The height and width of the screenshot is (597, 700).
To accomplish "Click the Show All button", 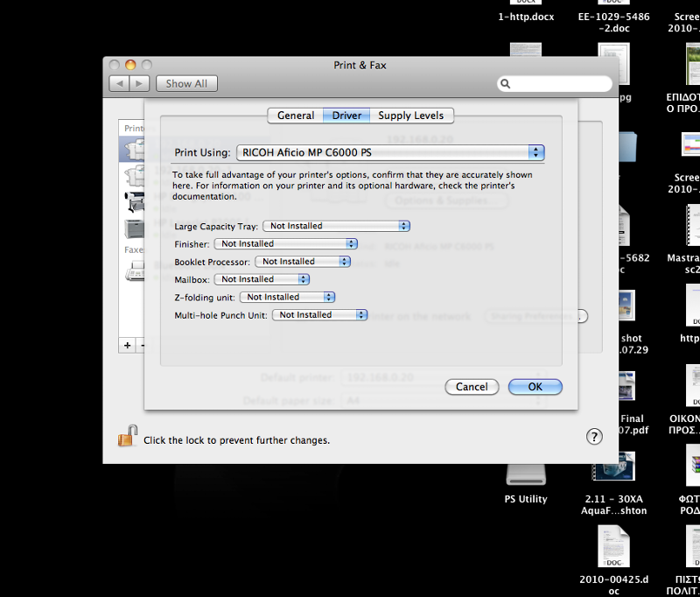I will (186, 83).
